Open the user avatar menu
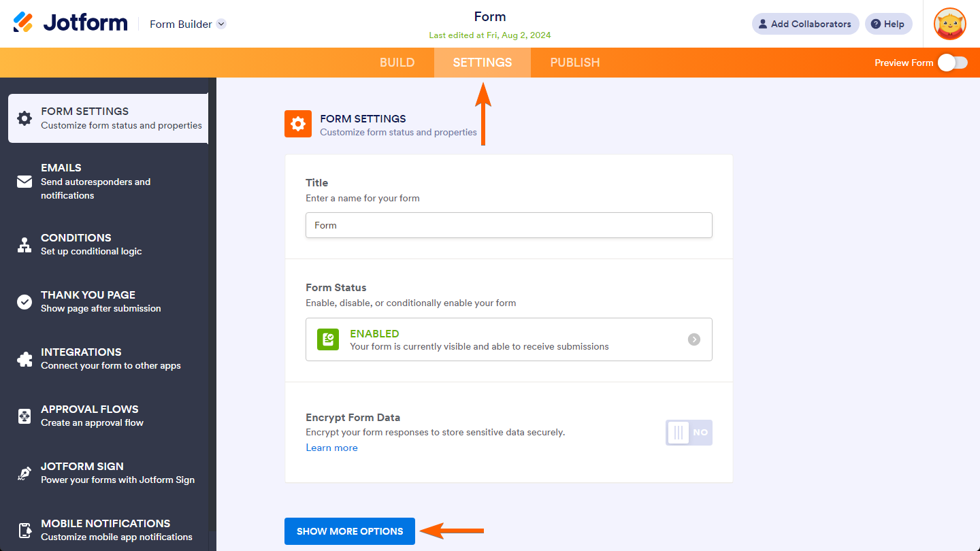Image resolution: width=980 pixels, height=551 pixels. coord(949,24)
